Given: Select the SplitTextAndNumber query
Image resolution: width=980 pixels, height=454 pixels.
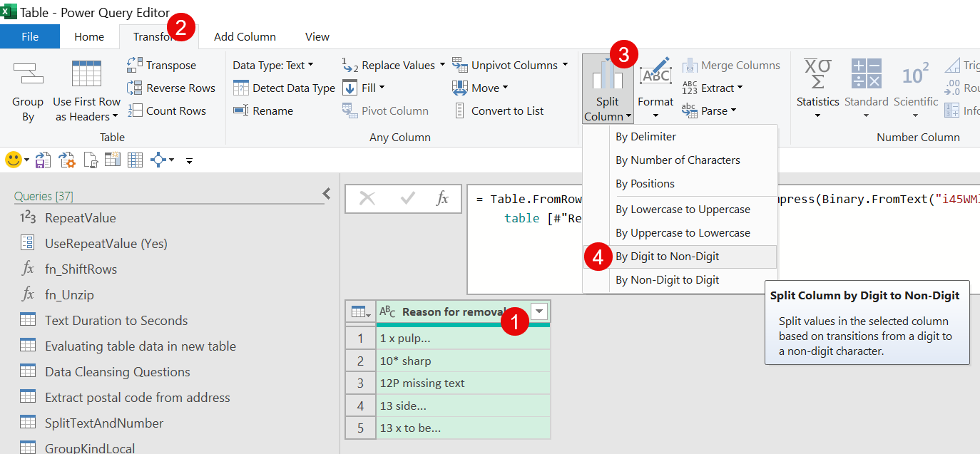Looking at the screenshot, I should point(104,423).
